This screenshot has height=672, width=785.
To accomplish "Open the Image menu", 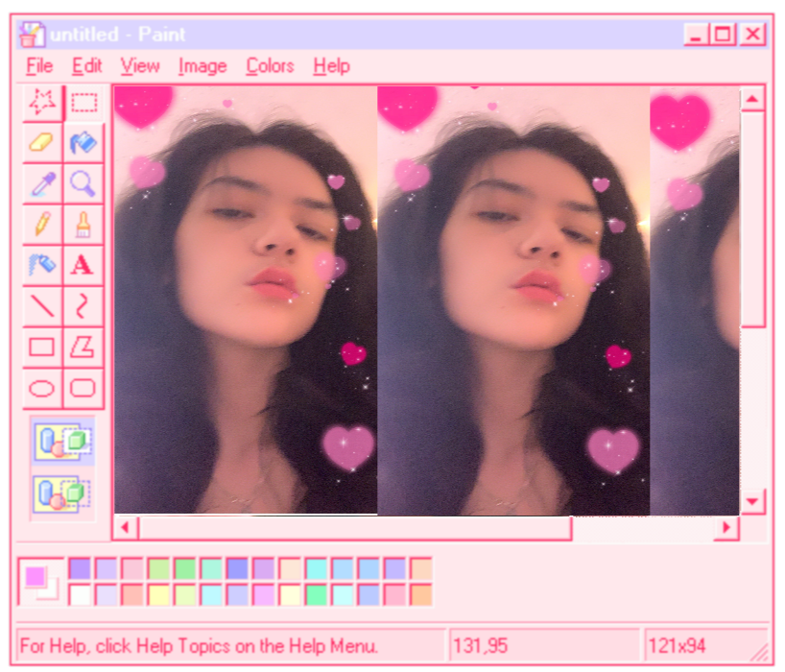I will tap(202, 66).
